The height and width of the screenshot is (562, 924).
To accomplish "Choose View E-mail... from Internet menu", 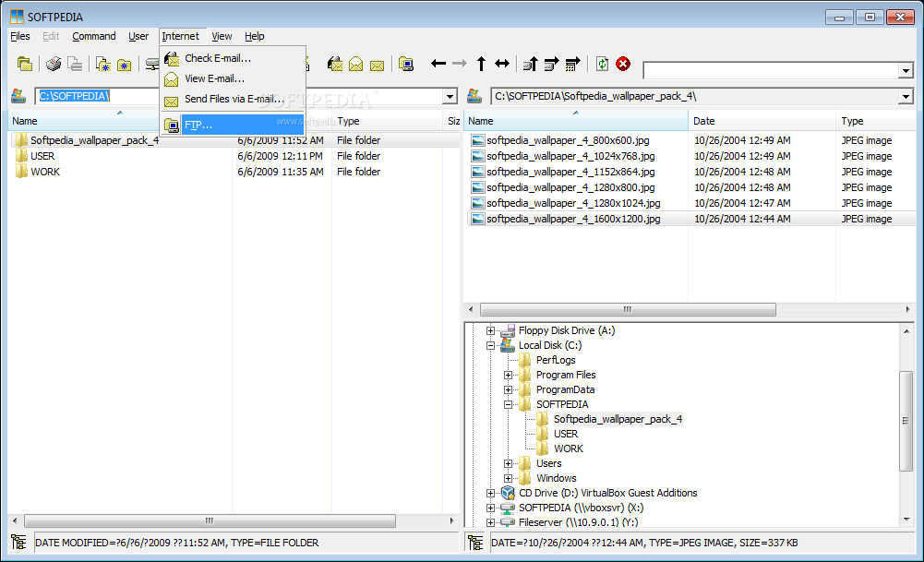I will (233, 78).
